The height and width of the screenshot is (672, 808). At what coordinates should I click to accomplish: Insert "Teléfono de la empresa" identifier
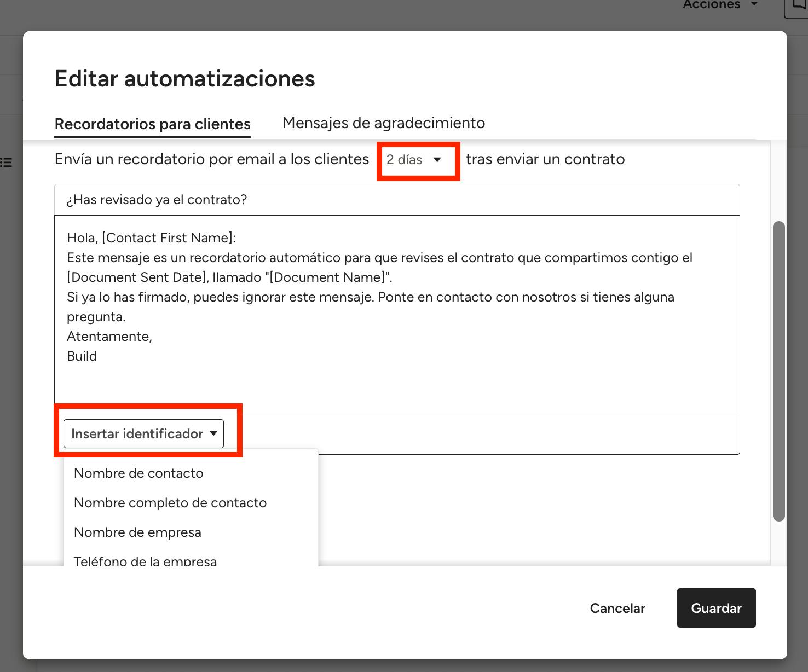[145, 560]
